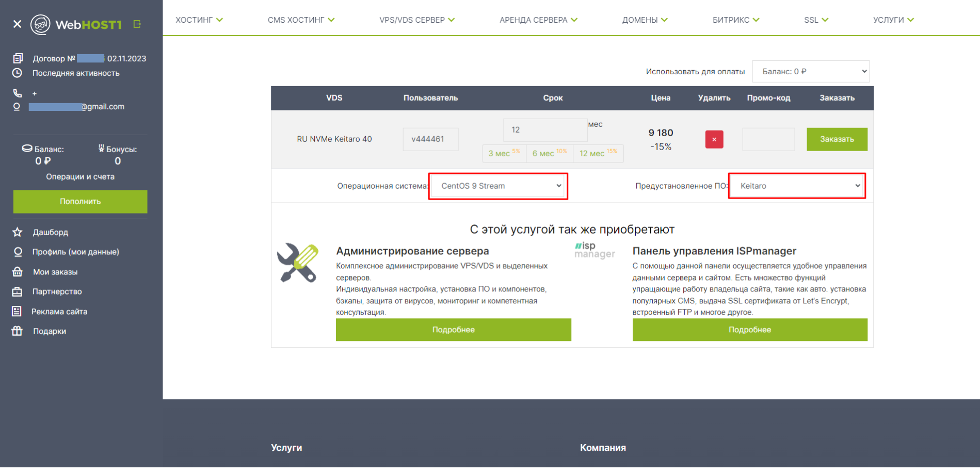Click Подробнее under Панель управления ISPmanager
The height and width of the screenshot is (473, 980).
coord(750,330)
